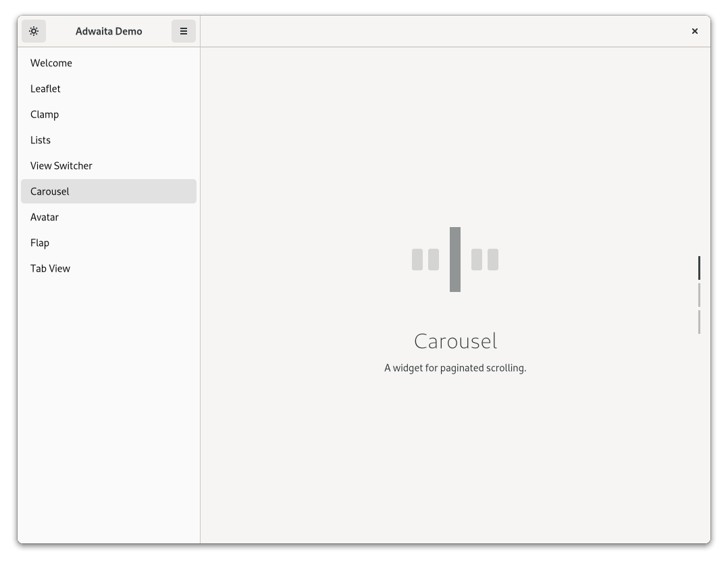
Task: Open the hamburger main menu
Action: pyautogui.click(x=183, y=31)
